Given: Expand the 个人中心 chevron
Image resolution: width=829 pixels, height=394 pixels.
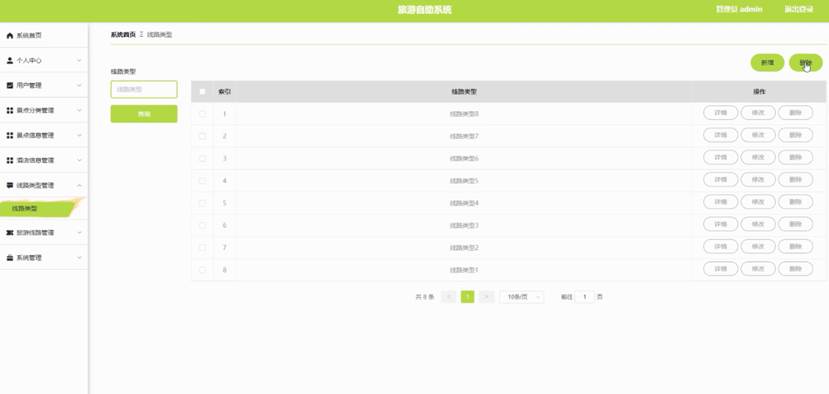Looking at the screenshot, I should (x=79, y=60).
